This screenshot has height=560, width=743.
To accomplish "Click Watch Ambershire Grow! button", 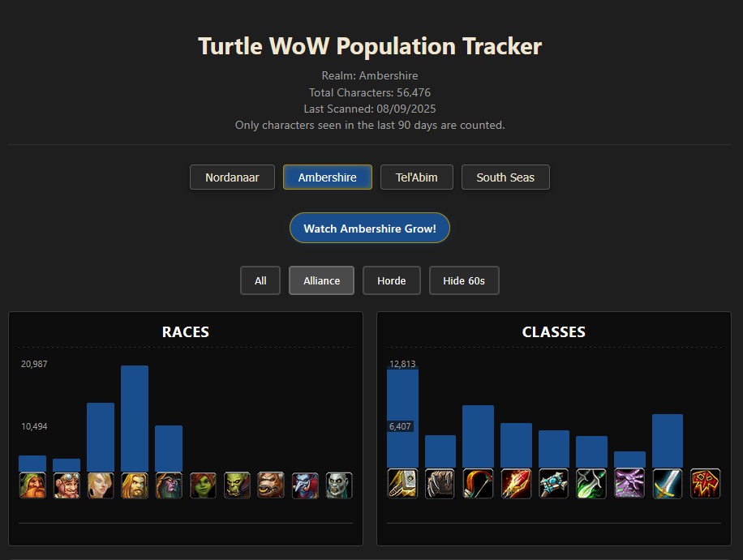I will (370, 229).
